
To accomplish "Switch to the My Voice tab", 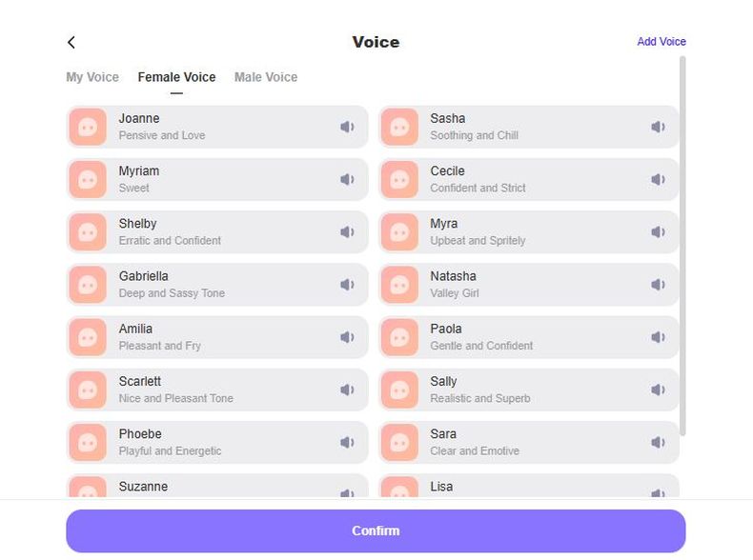I will coord(92,77).
